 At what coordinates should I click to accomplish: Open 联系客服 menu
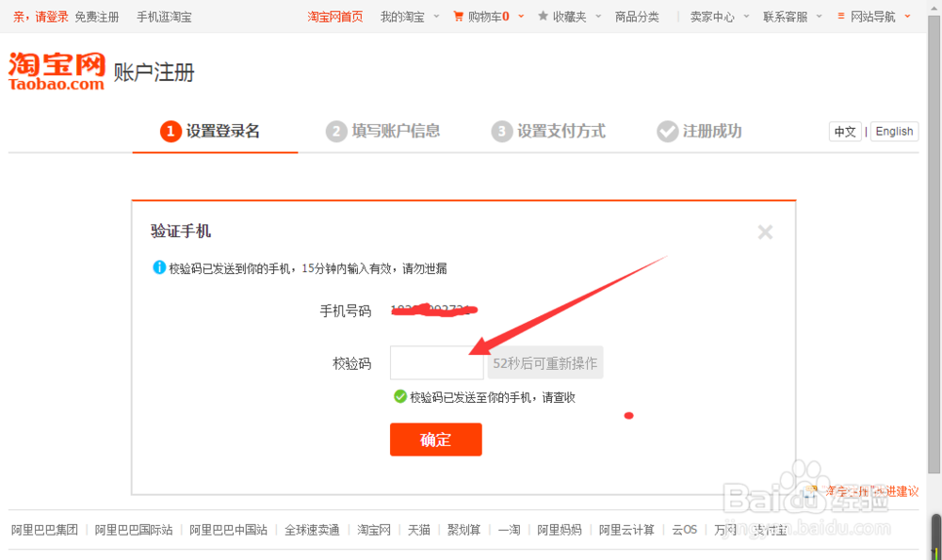786,17
